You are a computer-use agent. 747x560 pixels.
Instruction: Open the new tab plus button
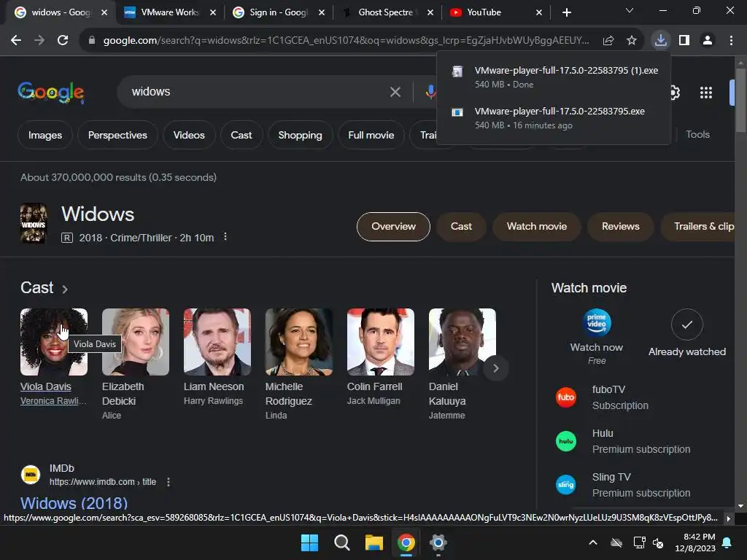[566, 12]
